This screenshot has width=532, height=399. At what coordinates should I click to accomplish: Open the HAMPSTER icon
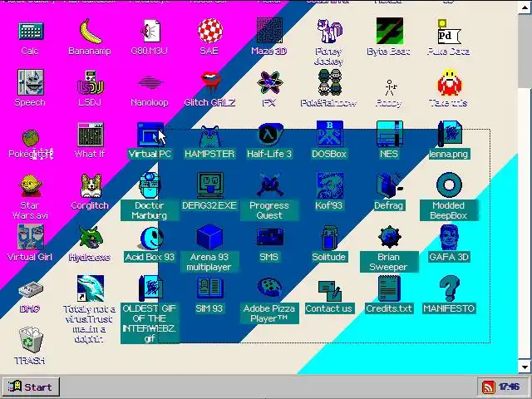pyautogui.click(x=209, y=135)
